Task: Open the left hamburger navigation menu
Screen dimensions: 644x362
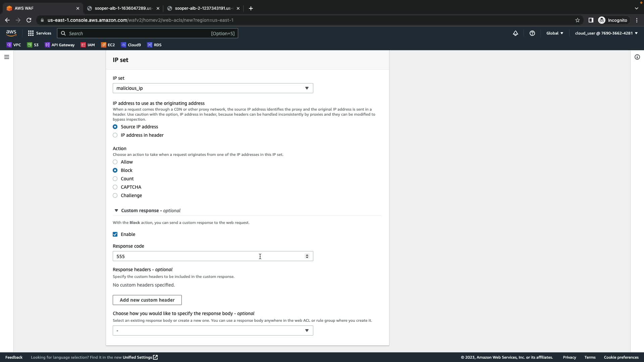Action: 6,57
